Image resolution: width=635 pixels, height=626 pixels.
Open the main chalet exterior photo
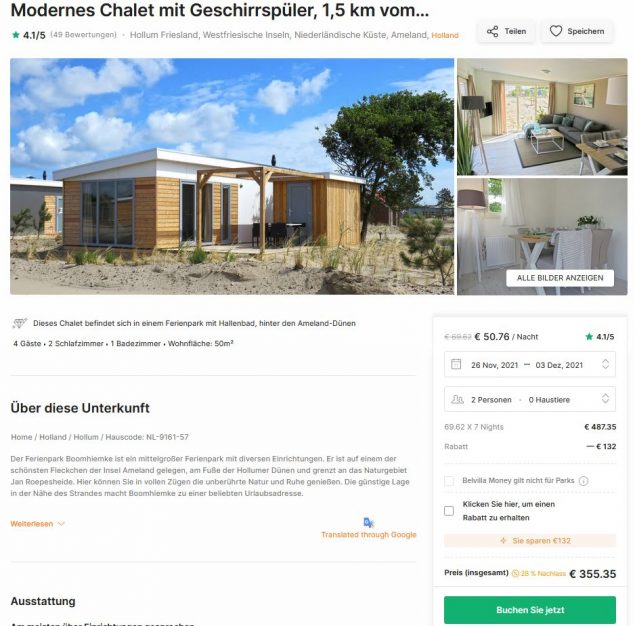[x=232, y=176]
